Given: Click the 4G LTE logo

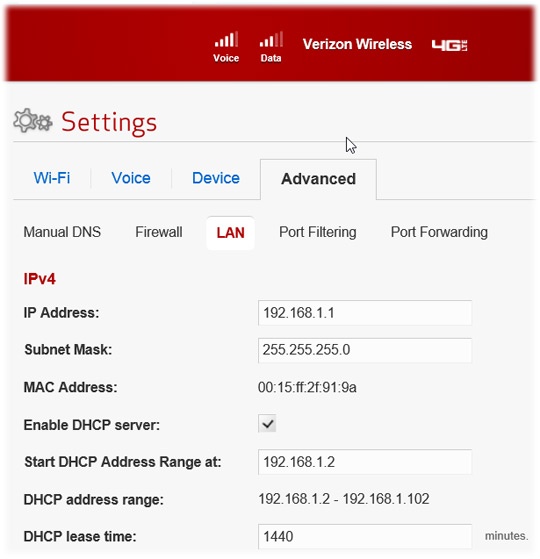Looking at the screenshot, I should pyautogui.click(x=449, y=45).
